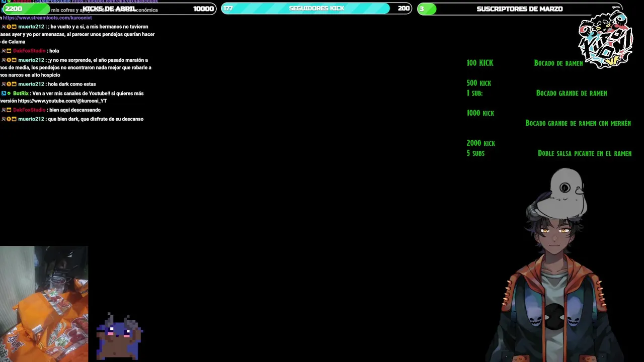Click the Suscriptores de Marzo progress bar
This screenshot has height=362, width=644.
pos(520,9)
